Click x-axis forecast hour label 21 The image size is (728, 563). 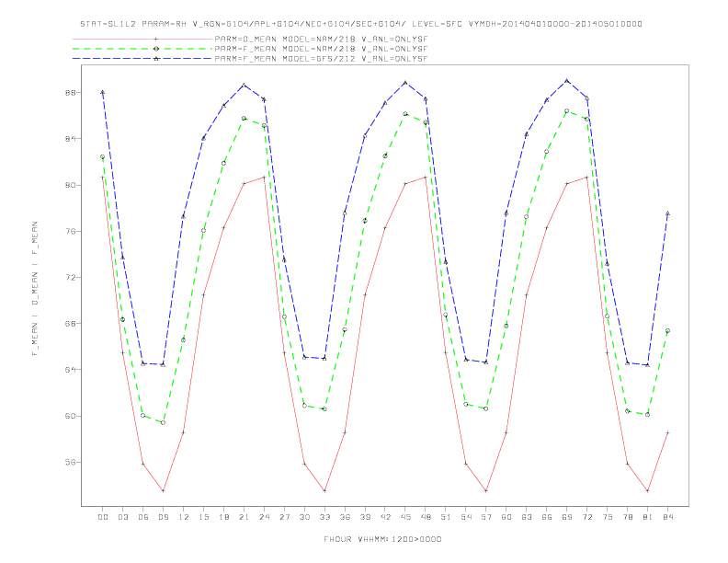click(244, 517)
